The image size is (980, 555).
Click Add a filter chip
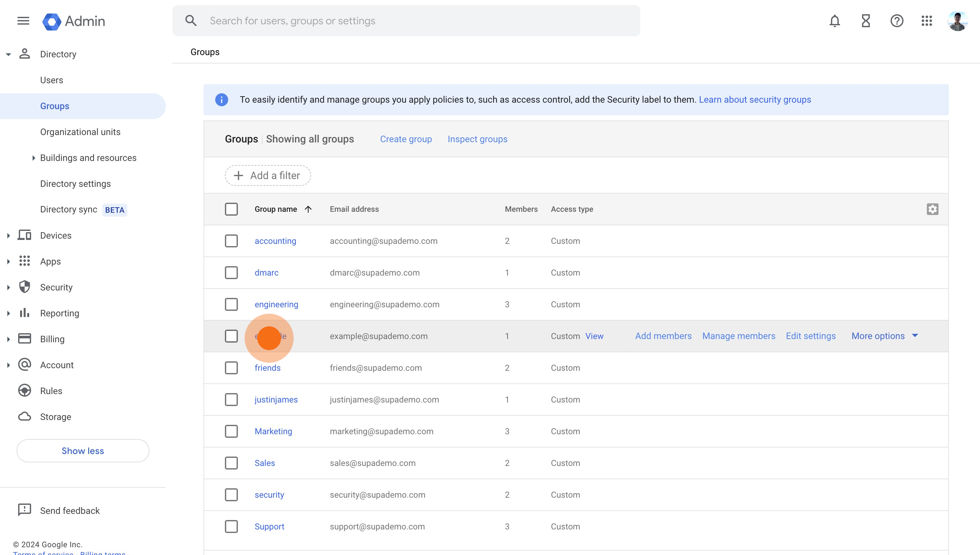[x=268, y=176]
